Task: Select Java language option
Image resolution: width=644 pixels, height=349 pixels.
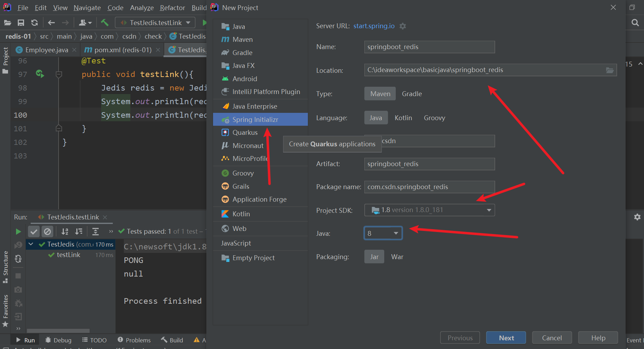Action: (376, 118)
